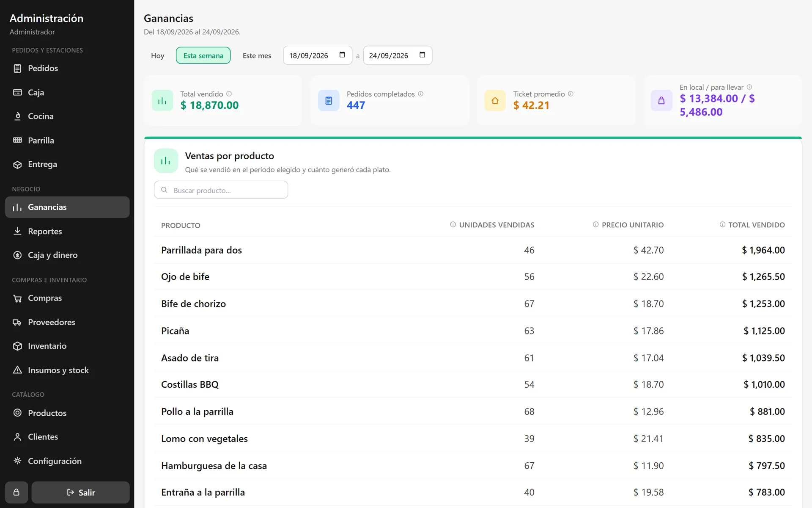Click the info icon by Unidades vendidas header
Image resolution: width=812 pixels, height=508 pixels.
453,224
